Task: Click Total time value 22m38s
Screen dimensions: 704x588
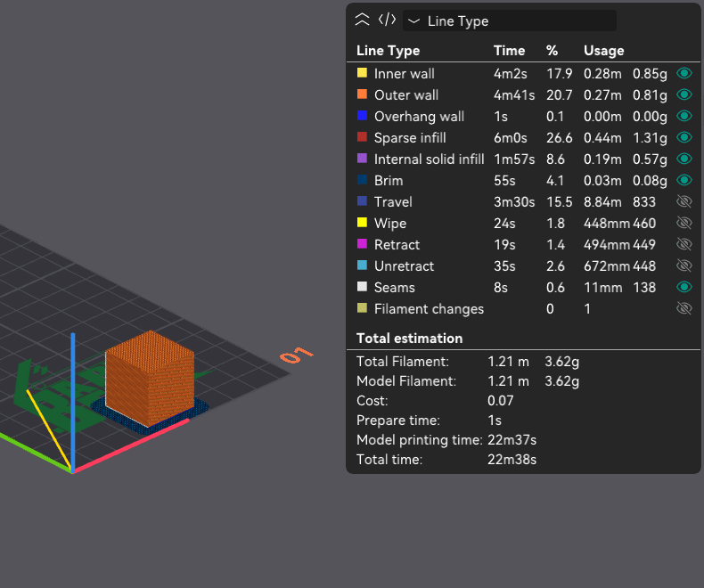Action: (512, 460)
